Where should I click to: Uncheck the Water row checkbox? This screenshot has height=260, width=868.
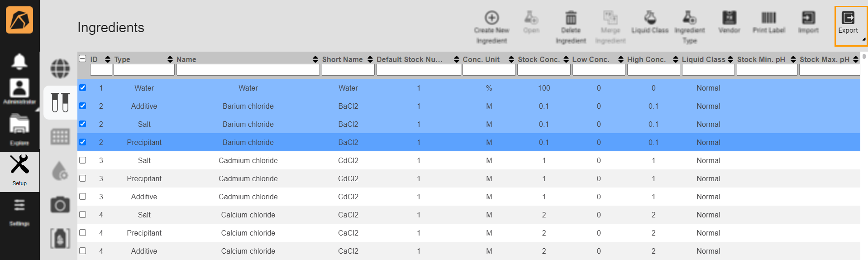click(83, 88)
